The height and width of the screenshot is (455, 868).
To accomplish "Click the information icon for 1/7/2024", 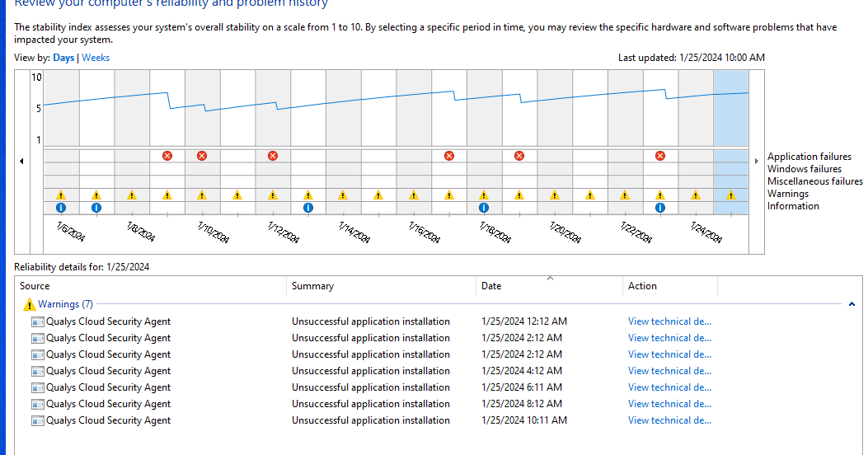I will coord(96,208).
